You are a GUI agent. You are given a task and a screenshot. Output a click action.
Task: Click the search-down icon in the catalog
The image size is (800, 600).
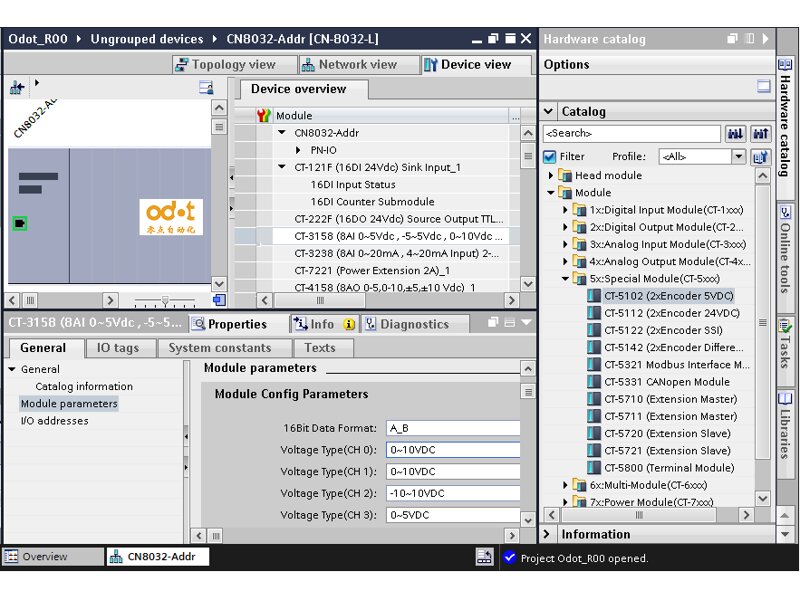point(736,133)
